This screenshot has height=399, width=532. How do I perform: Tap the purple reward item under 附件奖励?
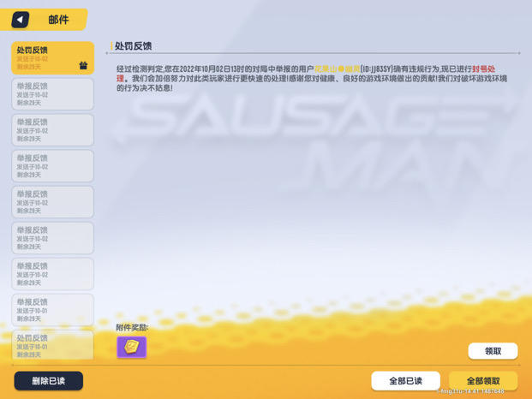tap(131, 346)
